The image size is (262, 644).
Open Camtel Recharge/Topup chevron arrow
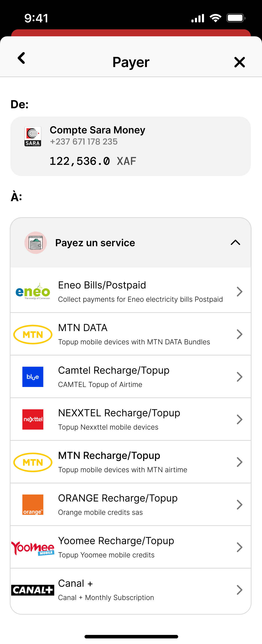tap(239, 377)
